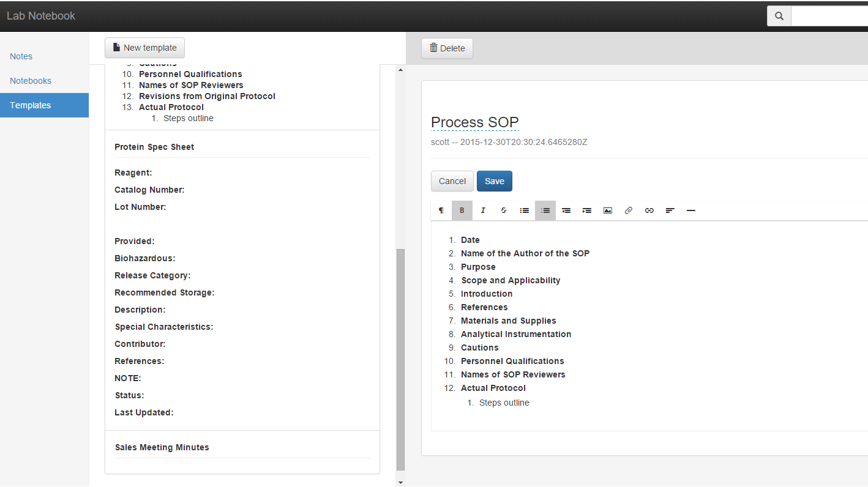Click the search magnifier icon
Screen dimensions: 868x487
point(779,15)
